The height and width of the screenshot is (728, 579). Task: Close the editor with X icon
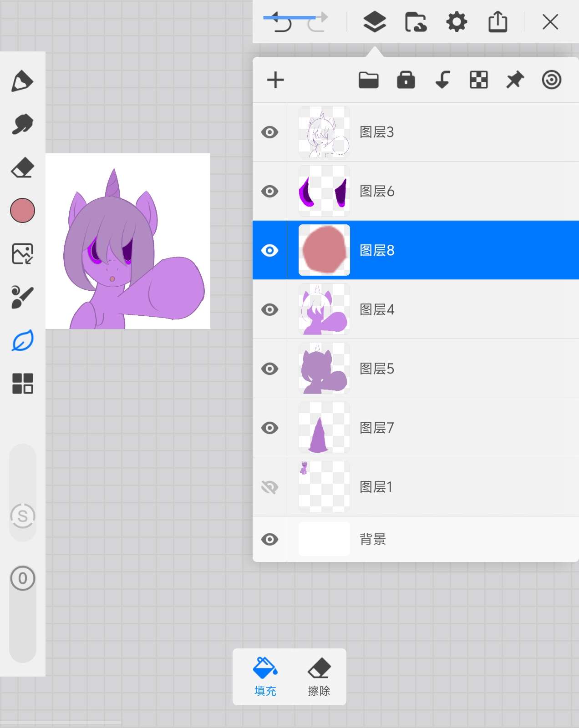pyautogui.click(x=550, y=22)
